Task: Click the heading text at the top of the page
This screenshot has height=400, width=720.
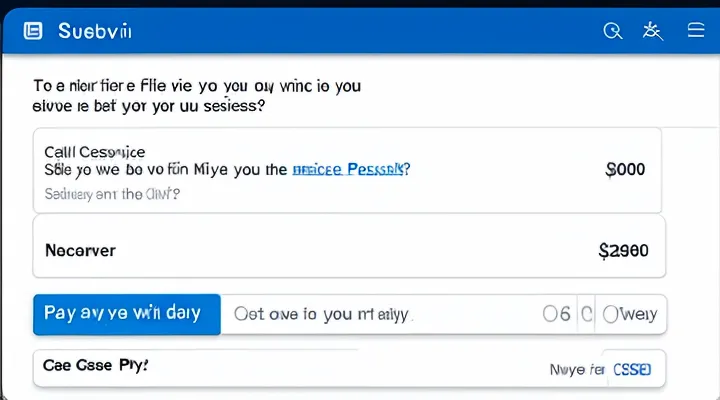Action: (195, 97)
